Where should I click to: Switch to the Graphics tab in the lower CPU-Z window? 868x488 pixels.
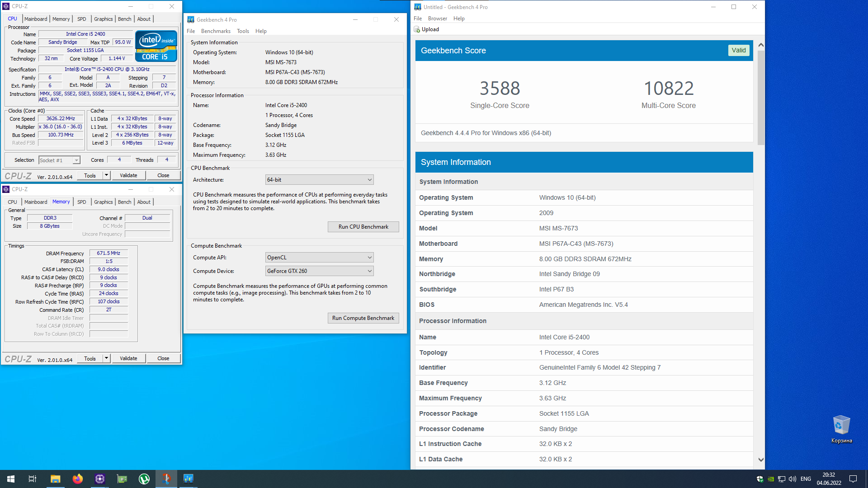coord(104,202)
